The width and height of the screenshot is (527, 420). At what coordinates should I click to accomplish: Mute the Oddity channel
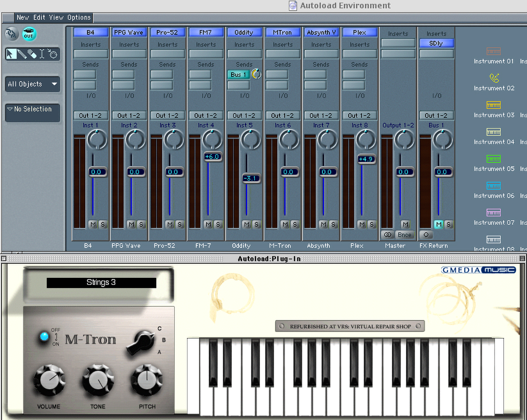point(246,224)
